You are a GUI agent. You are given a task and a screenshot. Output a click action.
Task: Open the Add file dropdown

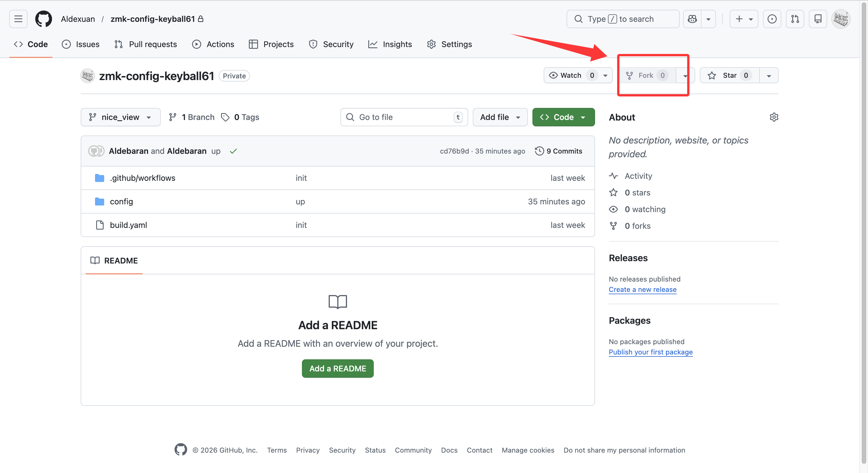point(500,117)
